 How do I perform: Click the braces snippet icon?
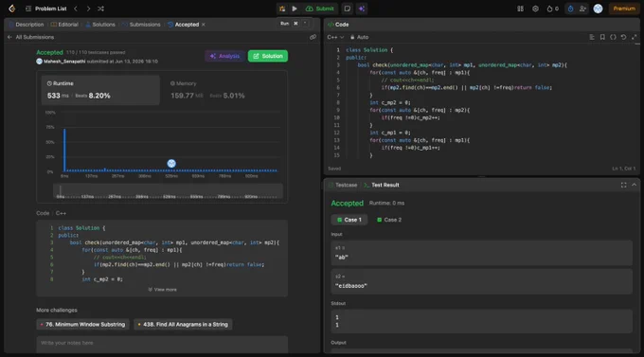613,37
